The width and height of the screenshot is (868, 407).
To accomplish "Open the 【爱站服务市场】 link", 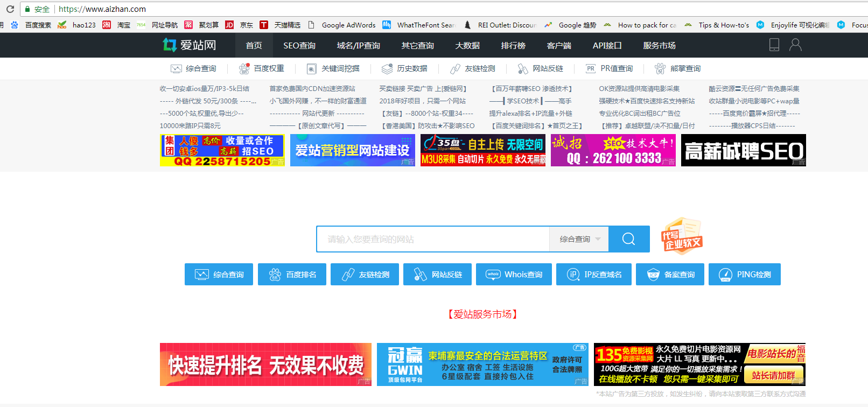I will tap(482, 314).
